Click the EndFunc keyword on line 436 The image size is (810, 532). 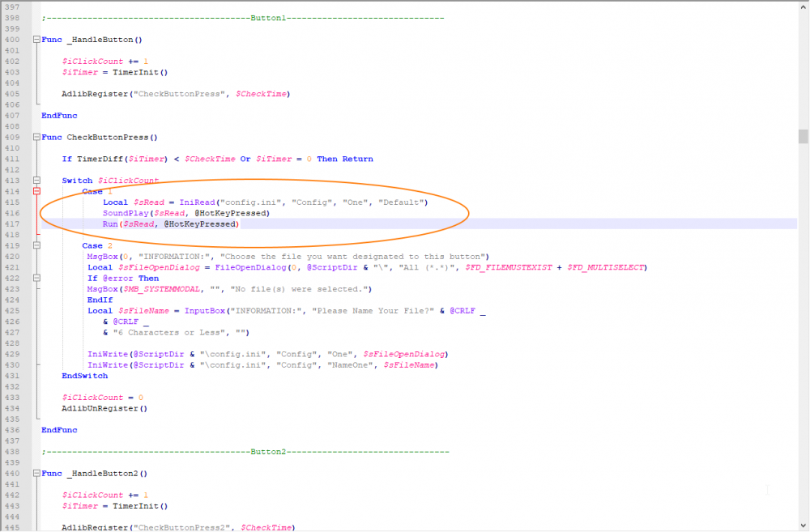(x=59, y=430)
